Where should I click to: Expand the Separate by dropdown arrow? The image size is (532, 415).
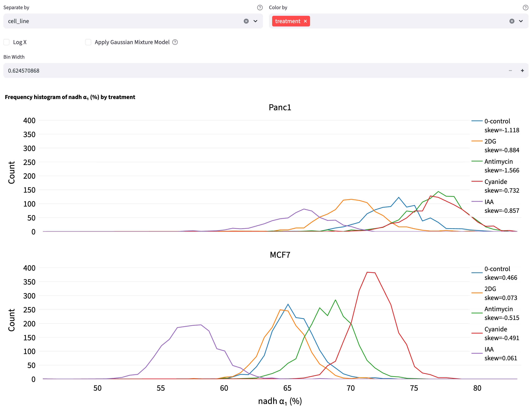pyautogui.click(x=255, y=21)
